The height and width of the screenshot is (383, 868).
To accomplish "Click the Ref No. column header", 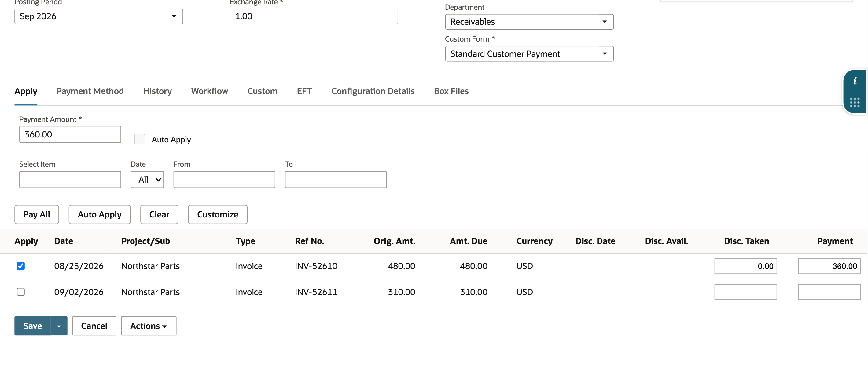I will [x=309, y=241].
